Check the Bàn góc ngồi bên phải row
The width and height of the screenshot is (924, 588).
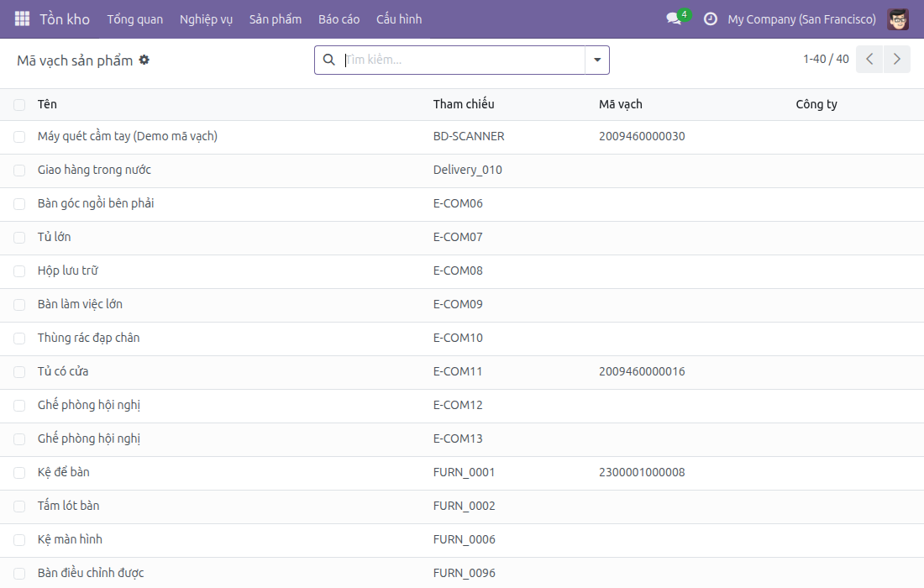click(19, 204)
